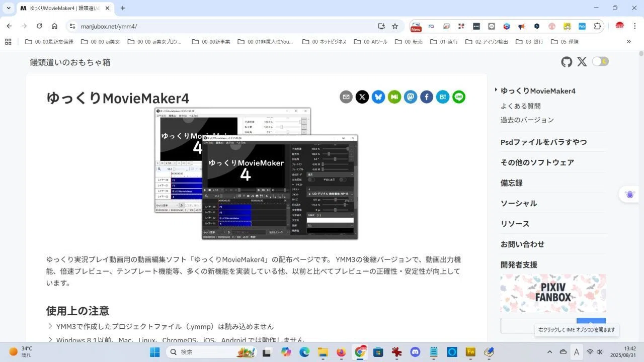Show hidden system tray icons

tap(549, 352)
